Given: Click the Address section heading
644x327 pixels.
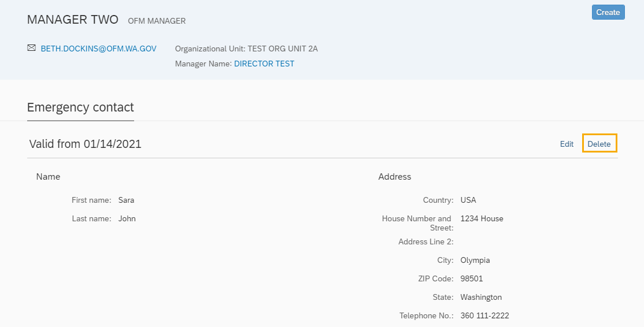Looking at the screenshot, I should click(394, 177).
